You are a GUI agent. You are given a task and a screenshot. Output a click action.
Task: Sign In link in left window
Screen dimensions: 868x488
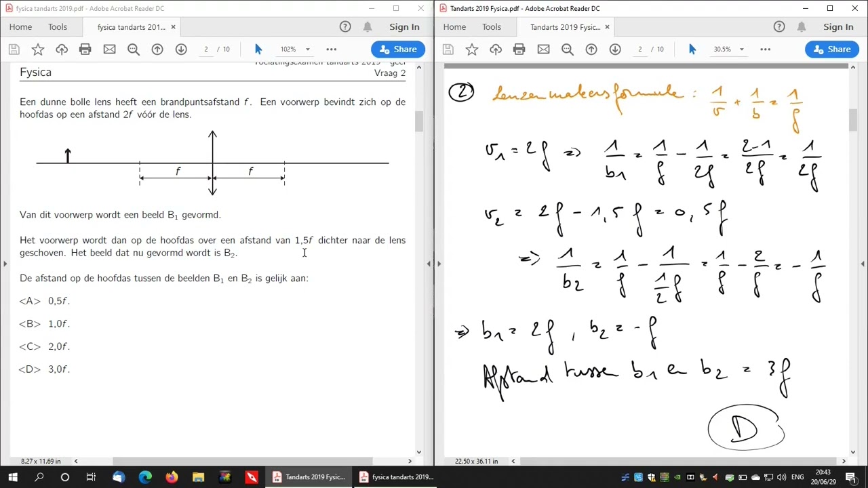(x=404, y=27)
